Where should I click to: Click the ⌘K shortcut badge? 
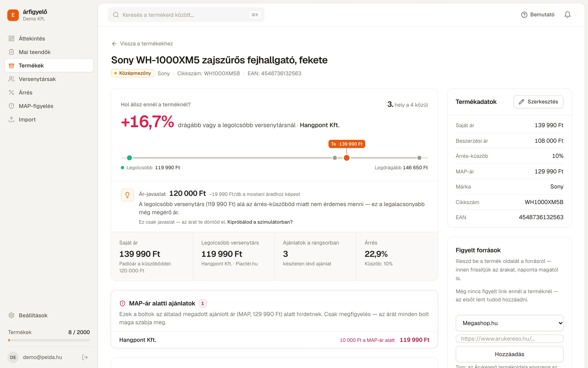pos(255,15)
